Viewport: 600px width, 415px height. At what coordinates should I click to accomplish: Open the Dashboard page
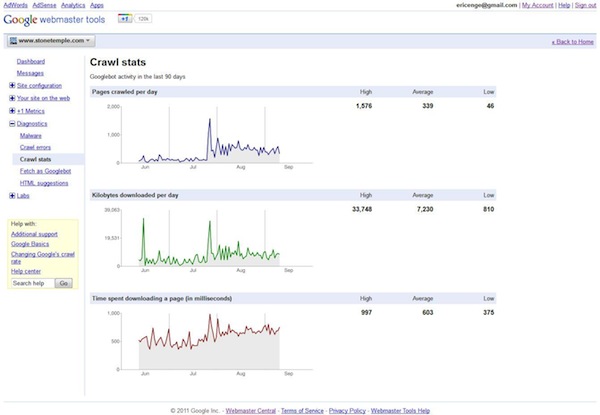point(31,61)
